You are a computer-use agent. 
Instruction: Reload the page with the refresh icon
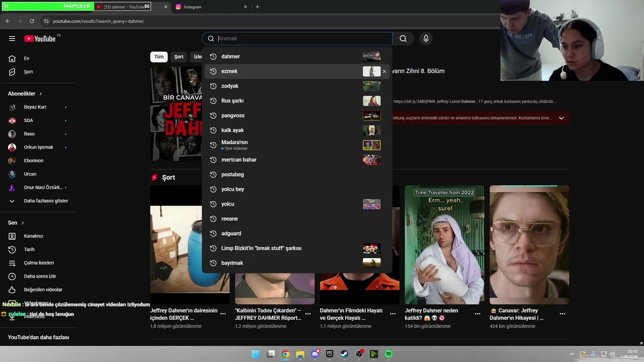coord(32,21)
